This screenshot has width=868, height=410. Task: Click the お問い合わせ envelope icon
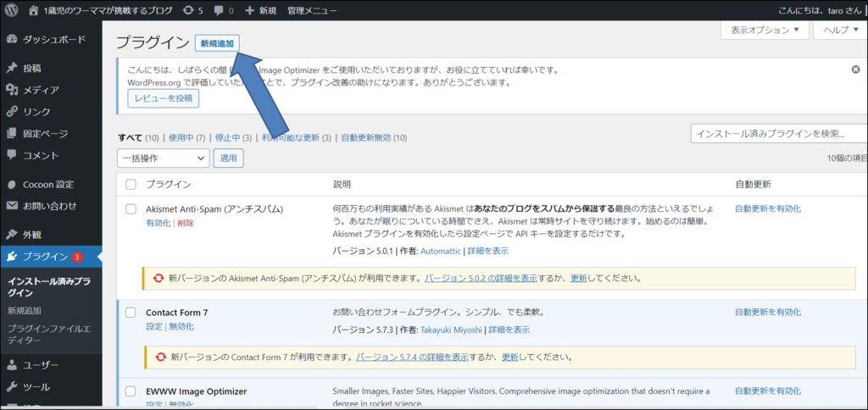(12, 206)
